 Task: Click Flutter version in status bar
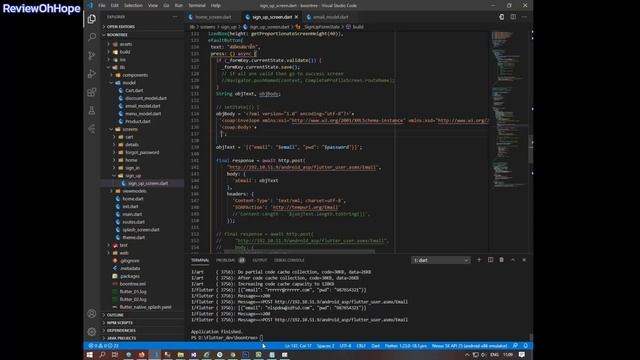[406, 346]
